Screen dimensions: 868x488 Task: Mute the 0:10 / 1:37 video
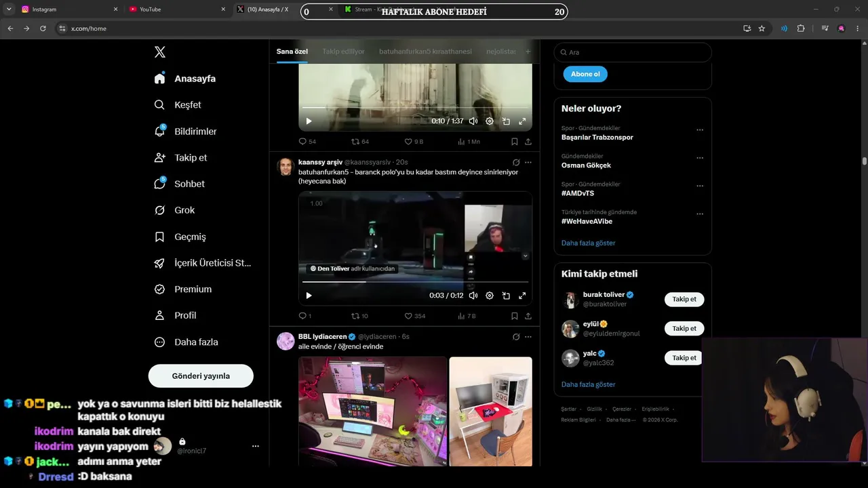pos(473,121)
